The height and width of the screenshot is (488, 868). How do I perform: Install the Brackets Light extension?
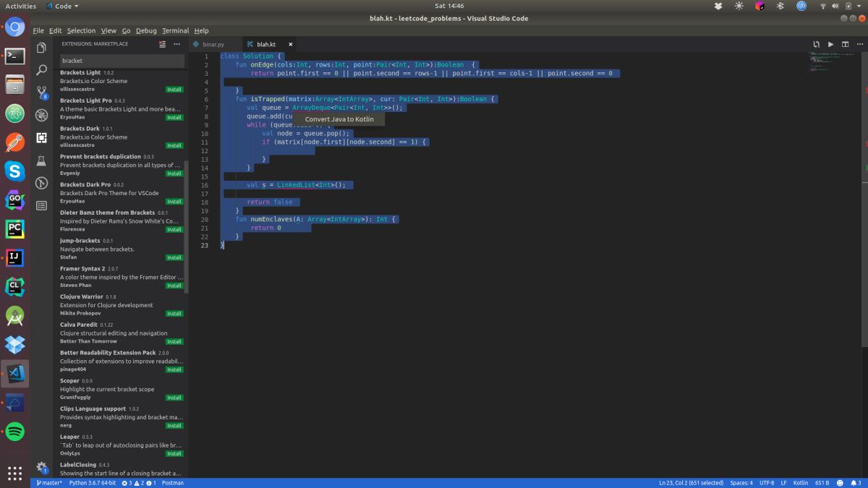click(x=174, y=90)
